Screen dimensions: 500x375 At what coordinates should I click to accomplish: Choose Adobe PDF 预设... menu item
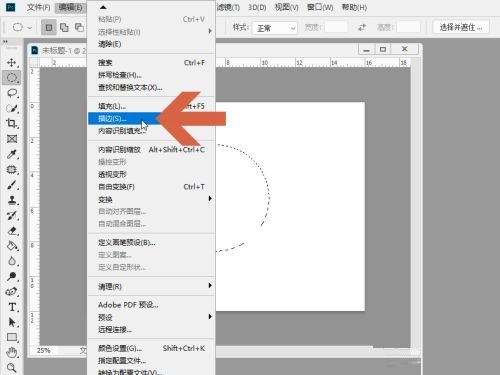(151, 305)
